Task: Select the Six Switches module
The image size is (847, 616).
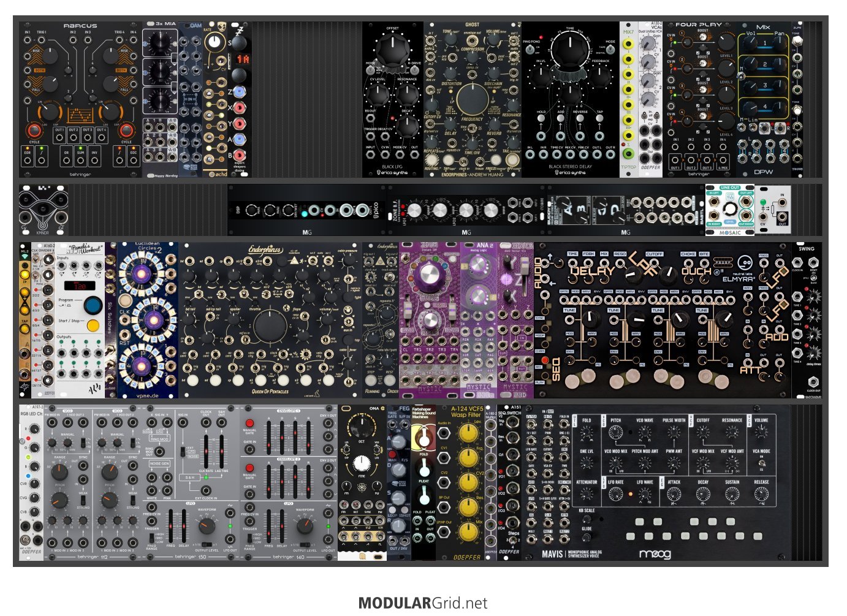Action: pyautogui.click(x=111, y=320)
